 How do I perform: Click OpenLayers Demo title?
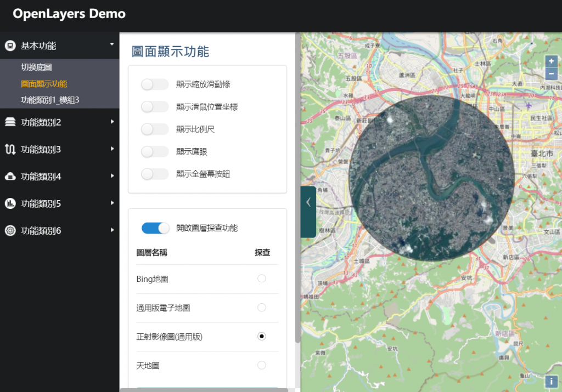(x=69, y=14)
